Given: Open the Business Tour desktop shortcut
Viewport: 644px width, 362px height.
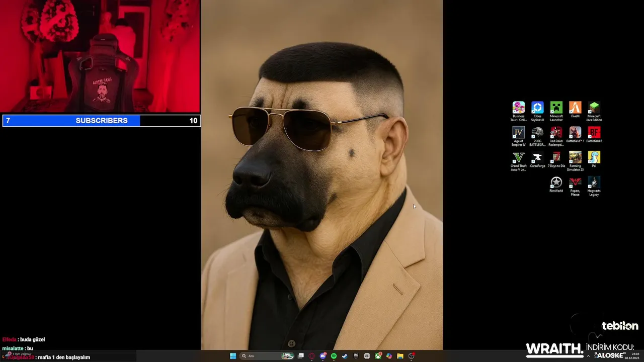Looking at the screenshot, I should [x=518, y=111].
